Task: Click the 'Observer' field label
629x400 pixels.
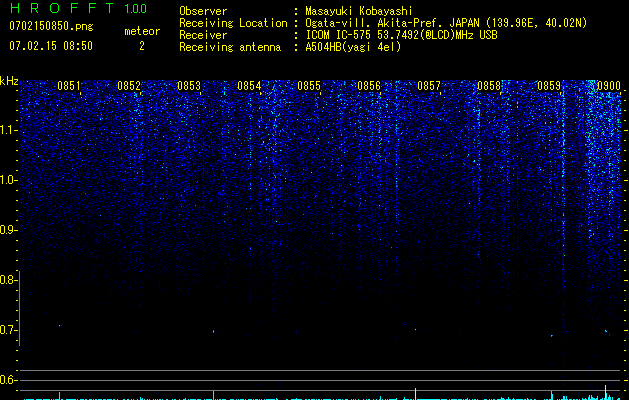Action: [203, 11]
